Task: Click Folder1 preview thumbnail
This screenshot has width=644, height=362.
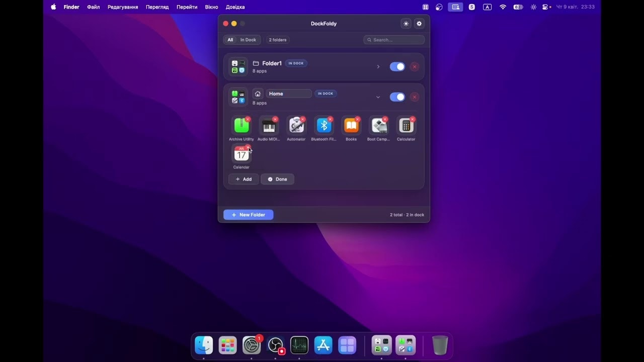Action: pyautogui.click(x=238, y=67)
